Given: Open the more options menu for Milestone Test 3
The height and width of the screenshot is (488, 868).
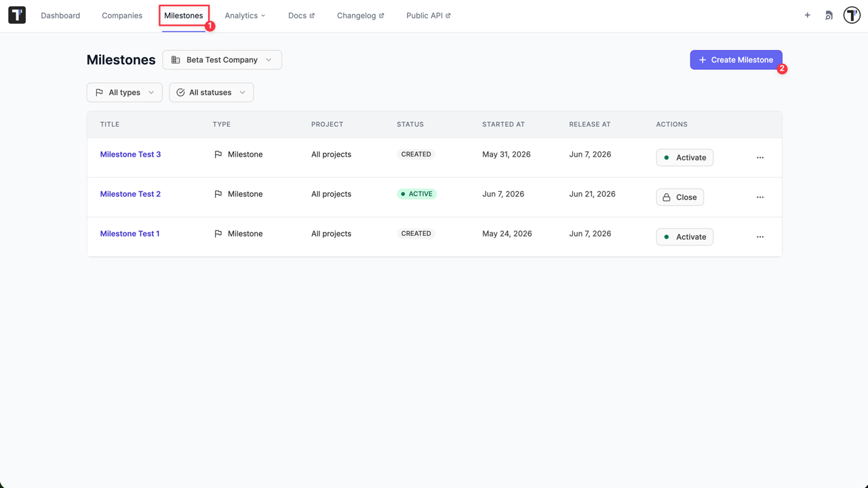Looking at the screenshot, I should [760, 157].
